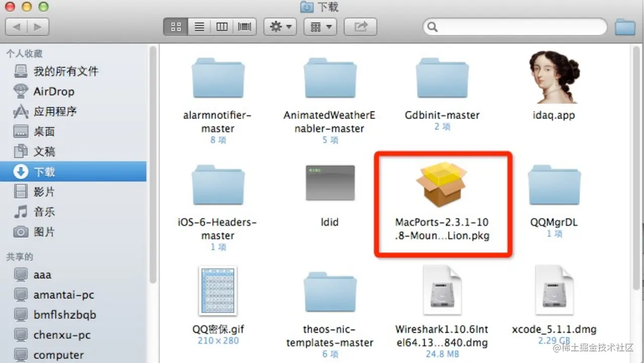Click the 下载 folder icon in title bar
Viewport: 644px width, 363px height.
click(x=306, y=7)
